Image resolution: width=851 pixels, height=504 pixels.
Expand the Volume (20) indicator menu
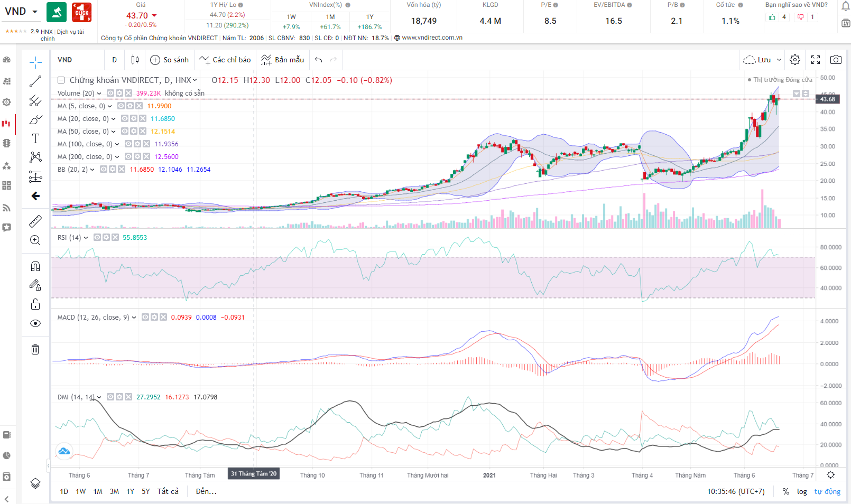(x=99, y=94)
